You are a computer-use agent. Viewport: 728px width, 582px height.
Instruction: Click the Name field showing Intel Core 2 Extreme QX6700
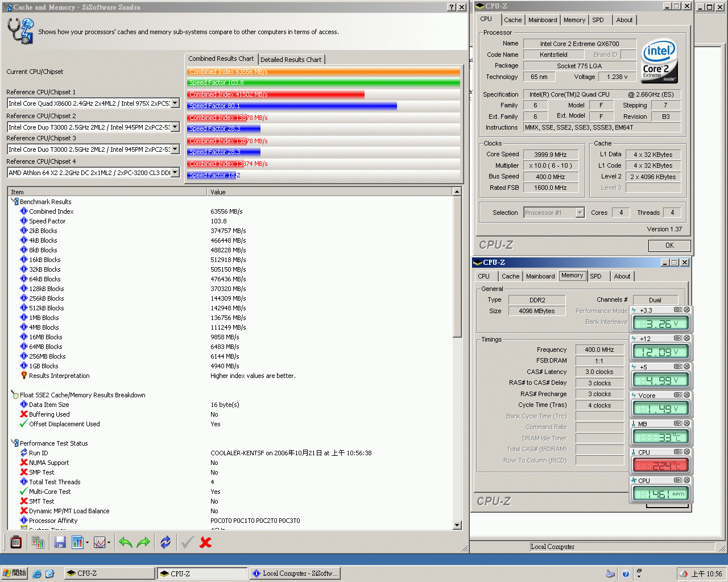pos(580,44)
